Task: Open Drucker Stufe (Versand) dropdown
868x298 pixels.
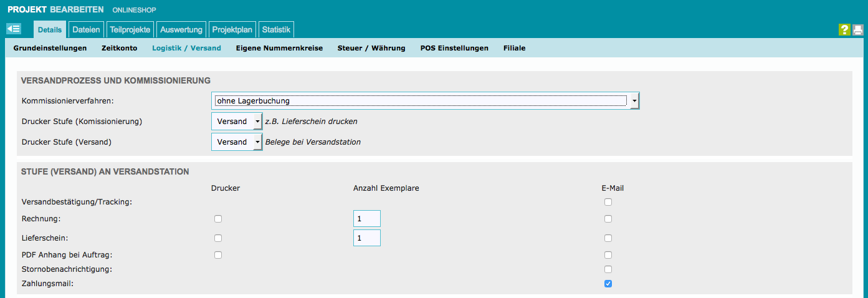Action: click(x=237, y=142)
